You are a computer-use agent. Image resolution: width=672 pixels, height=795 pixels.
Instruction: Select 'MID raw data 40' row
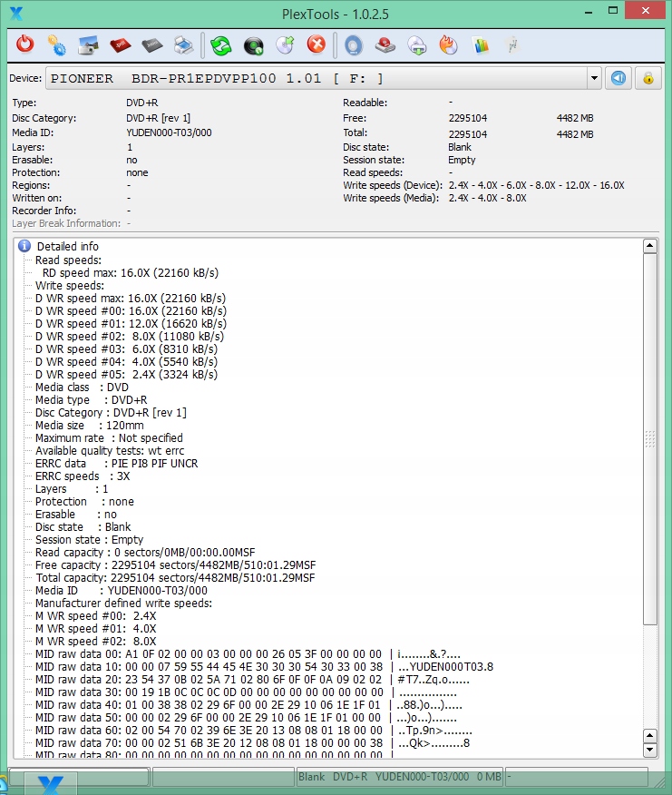pos(248,705)
